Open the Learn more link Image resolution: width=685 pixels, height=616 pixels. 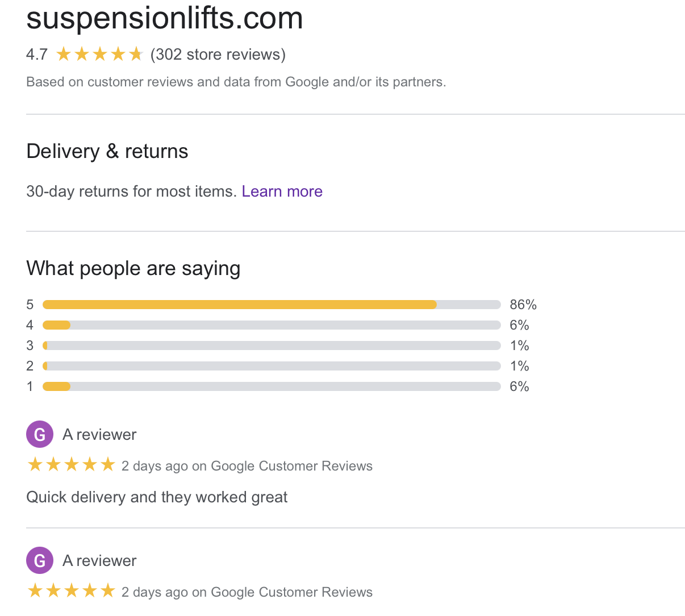click(x=282, y=192)
